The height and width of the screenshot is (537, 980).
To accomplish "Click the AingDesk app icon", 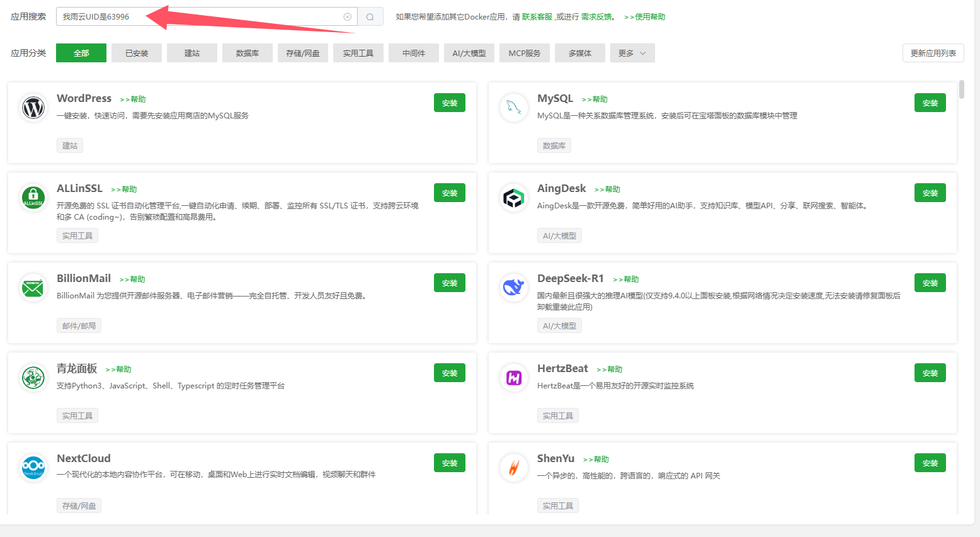I will tap(514, 198).
